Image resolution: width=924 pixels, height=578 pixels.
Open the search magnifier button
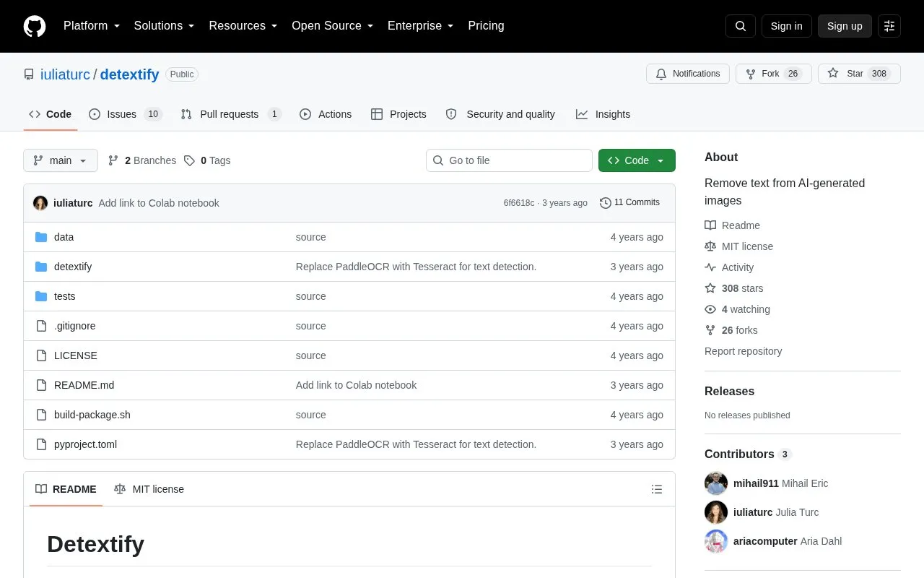click(x=741, y=26)
